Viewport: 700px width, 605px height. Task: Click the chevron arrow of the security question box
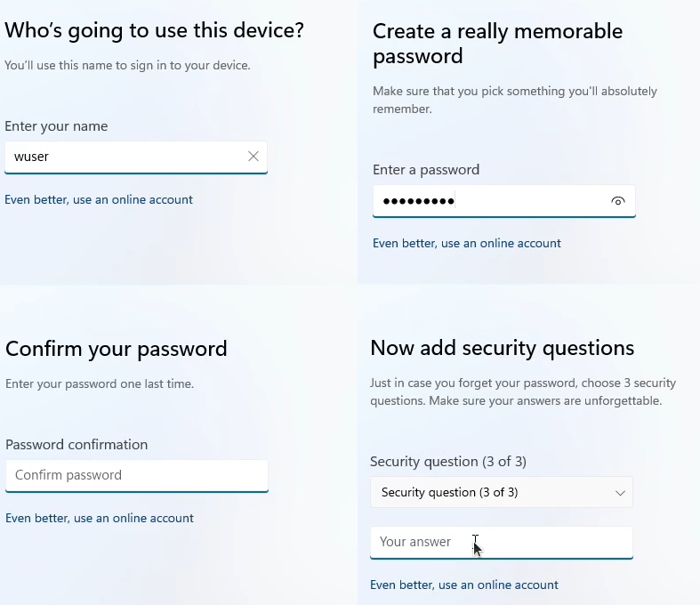[620, 493]
